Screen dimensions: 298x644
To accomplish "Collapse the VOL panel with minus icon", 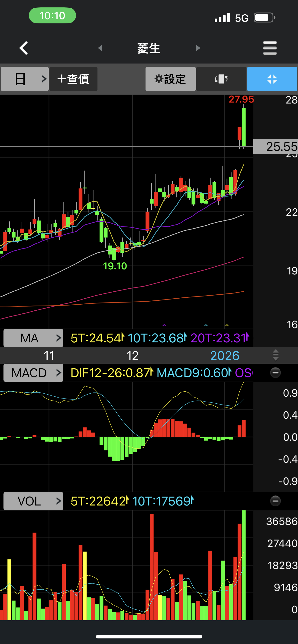I will pos(275,501).
